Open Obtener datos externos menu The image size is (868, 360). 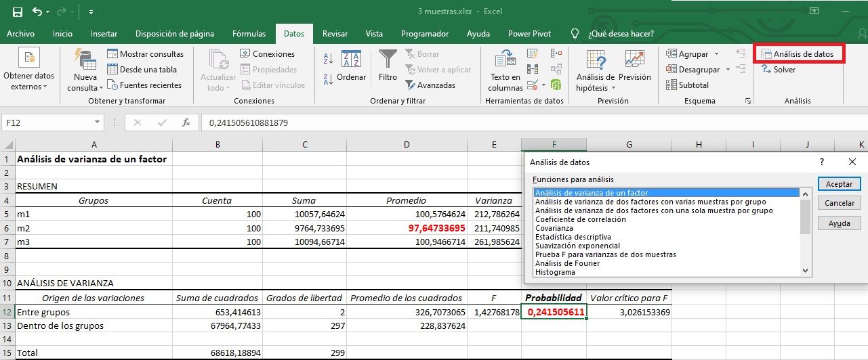tap(29, 70)
